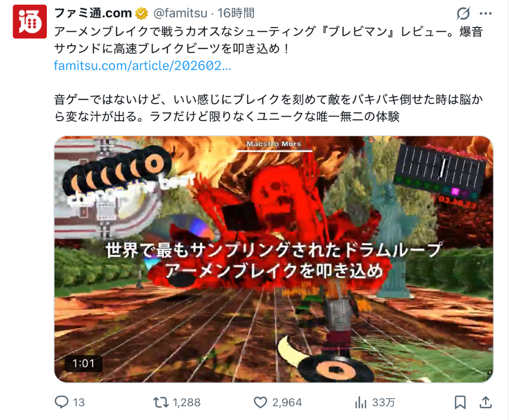
Task: Click the share upload arrow icon
Action: point(485,402)
